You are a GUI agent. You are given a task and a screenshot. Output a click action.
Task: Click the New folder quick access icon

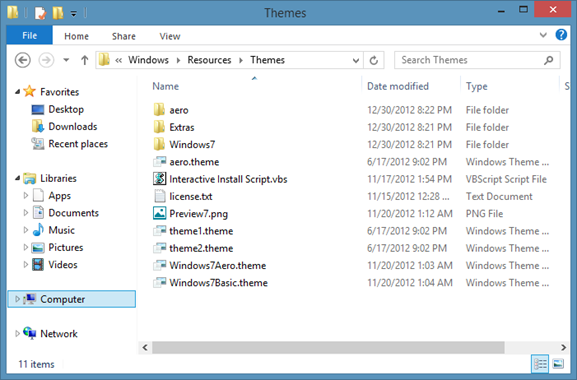coord(58,13)
